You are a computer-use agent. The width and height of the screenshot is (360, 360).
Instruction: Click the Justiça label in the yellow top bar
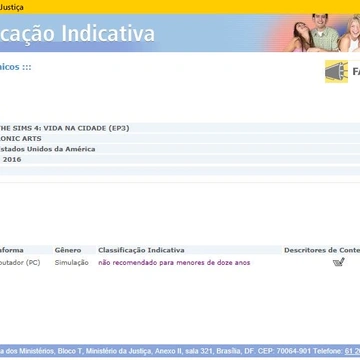[12, 7]
